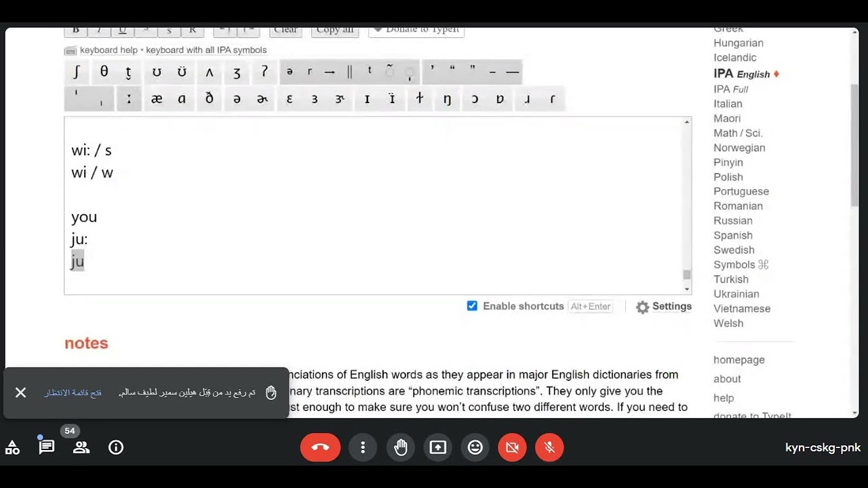868x488 pixels.
Task: Insert the æ (ash) IPA symbol
Action: pos(157,99)
